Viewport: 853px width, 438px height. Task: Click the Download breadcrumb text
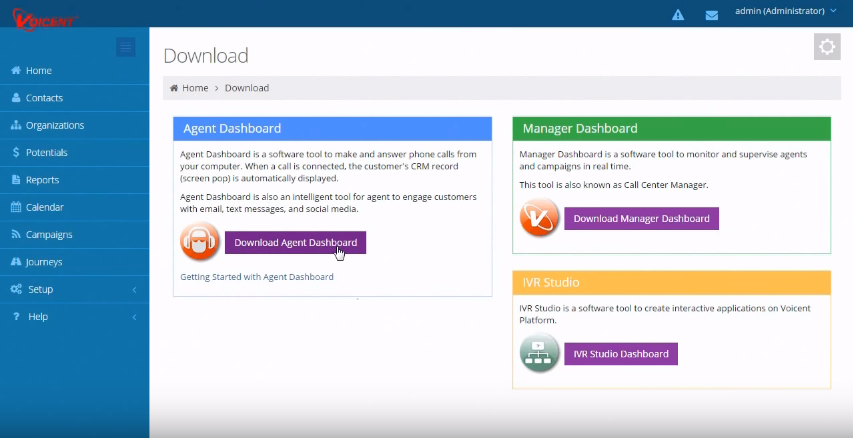pyautogui.click(x=247, y=88)
